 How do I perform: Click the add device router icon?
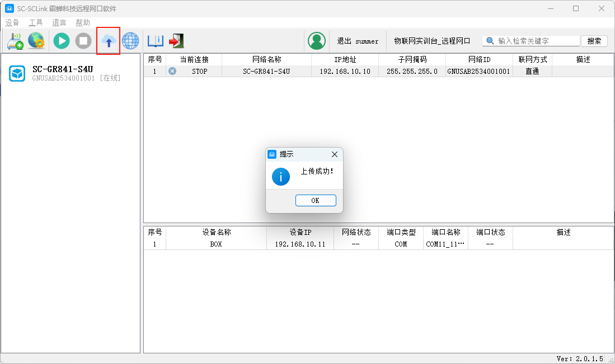(x=15, y=41)
